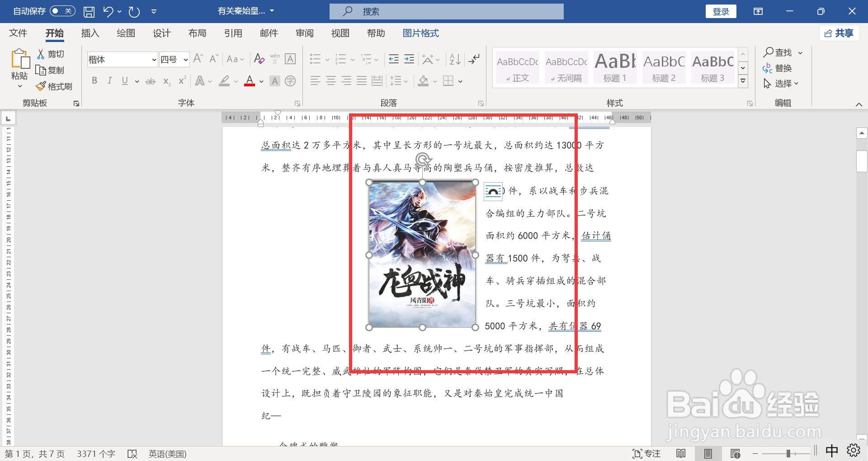Viewport: 868px width, 461px height.
Task: Click the Redo icon
Action: [x=134, y=12]
